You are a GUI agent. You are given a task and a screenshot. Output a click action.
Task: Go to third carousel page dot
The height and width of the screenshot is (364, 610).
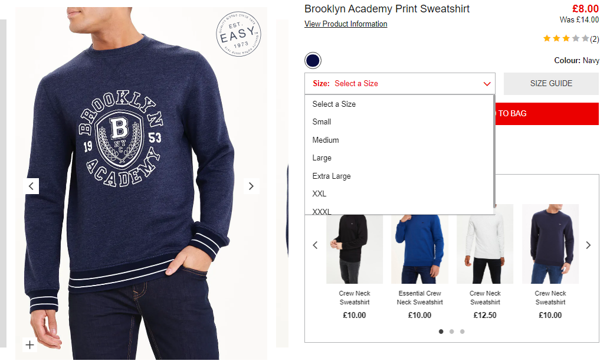tap(462, 332)
